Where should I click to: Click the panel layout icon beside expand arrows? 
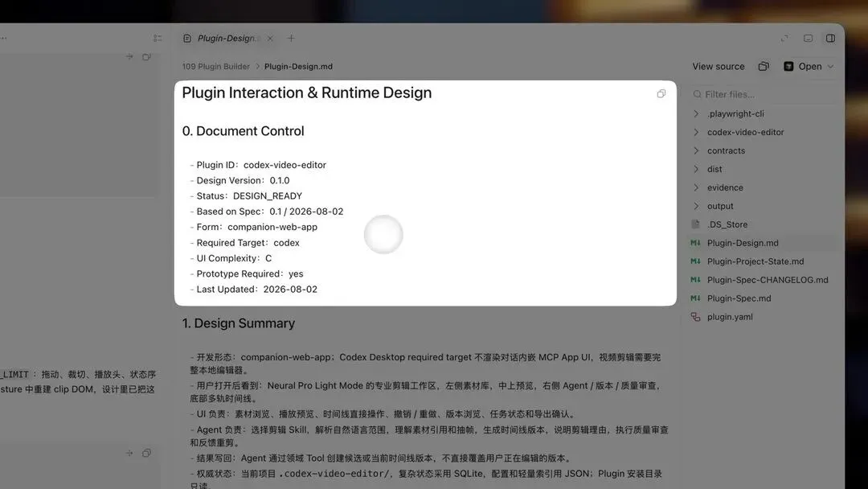coord(809,39)
